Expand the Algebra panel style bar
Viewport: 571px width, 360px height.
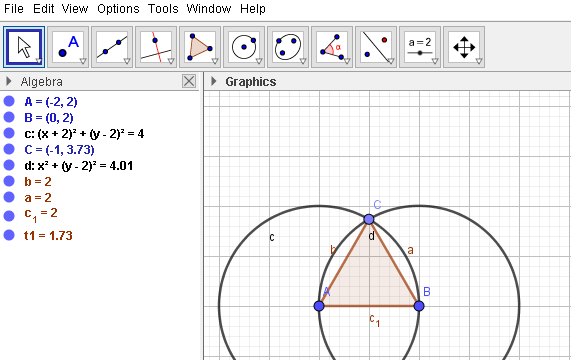coord(9,81)
